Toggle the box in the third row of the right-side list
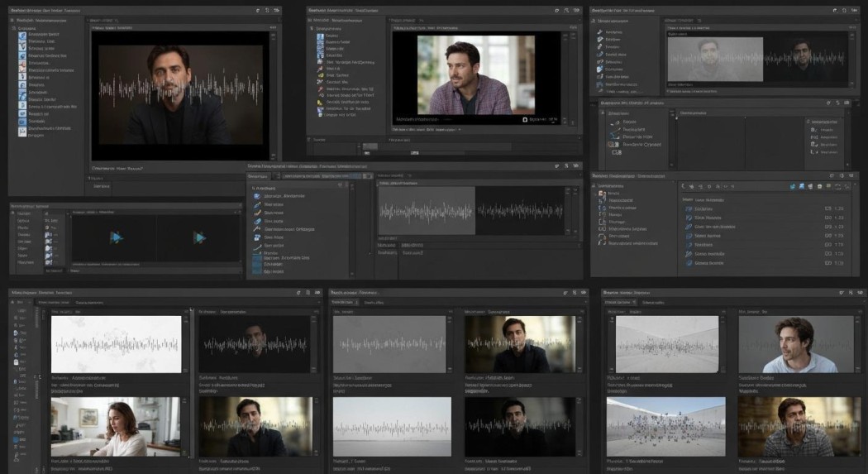This screenshot has height=474, width=868. click(x=827, y=227)
